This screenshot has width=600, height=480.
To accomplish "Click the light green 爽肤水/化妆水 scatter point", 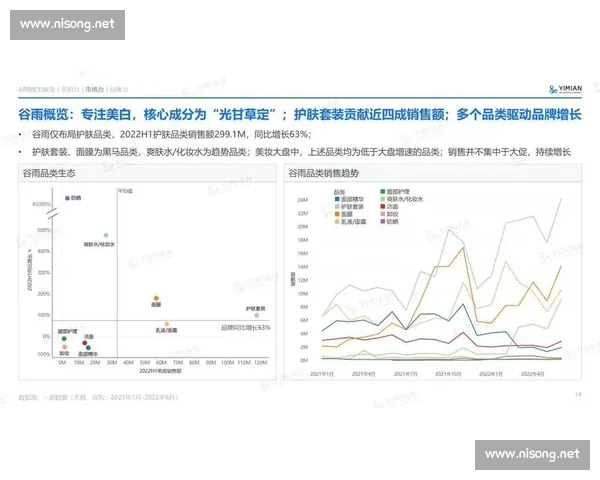I will tap(106, 235).
